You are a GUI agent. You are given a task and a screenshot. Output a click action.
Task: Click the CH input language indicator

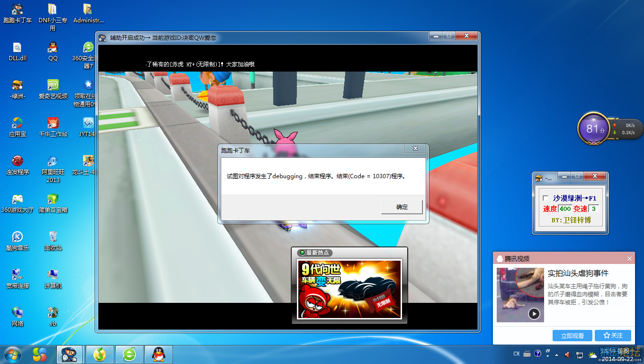[516, 354]
